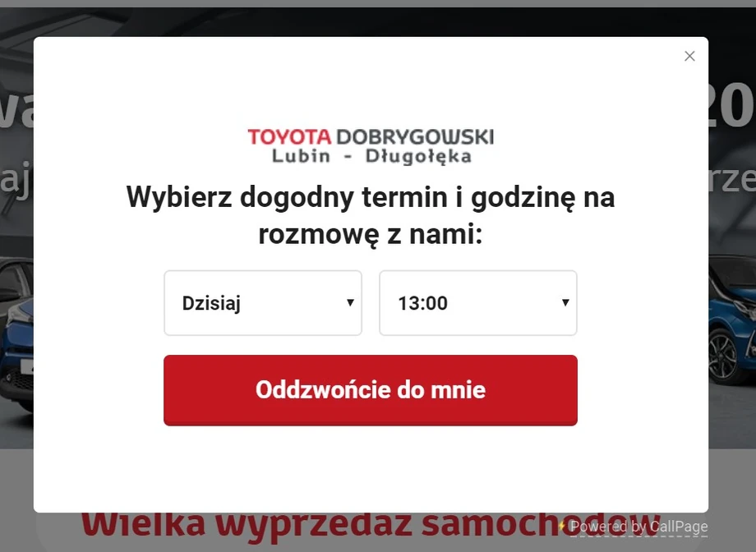
Task: Click the Toyota Dobrygowski logo image
Action: tap(371, 145)
